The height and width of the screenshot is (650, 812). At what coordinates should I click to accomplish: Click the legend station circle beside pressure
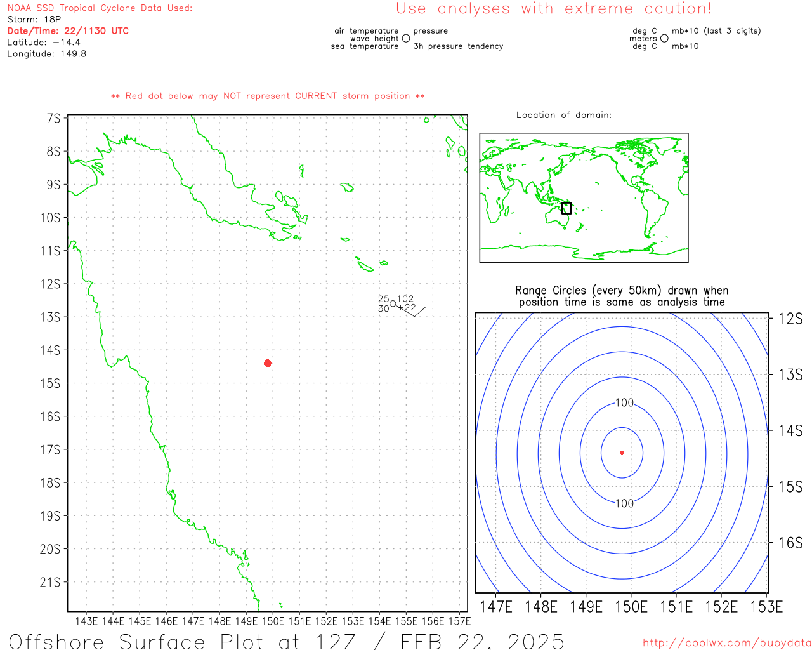(x=406, y=39)
